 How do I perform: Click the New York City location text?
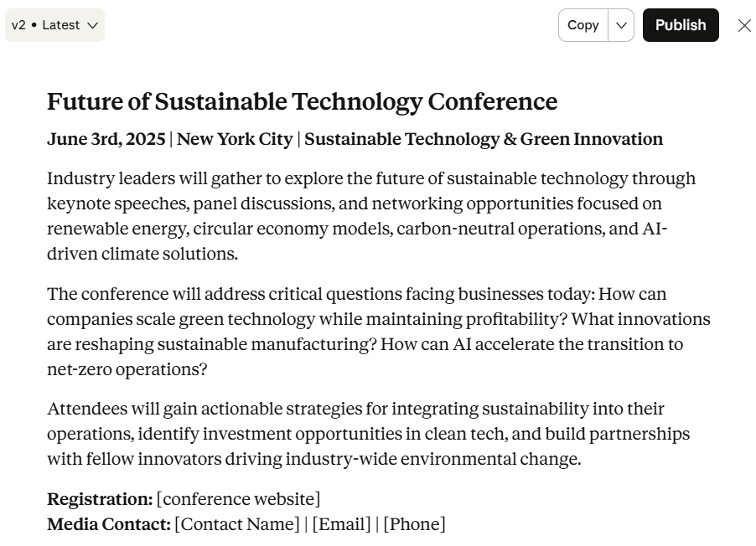[x=235, y=139]
